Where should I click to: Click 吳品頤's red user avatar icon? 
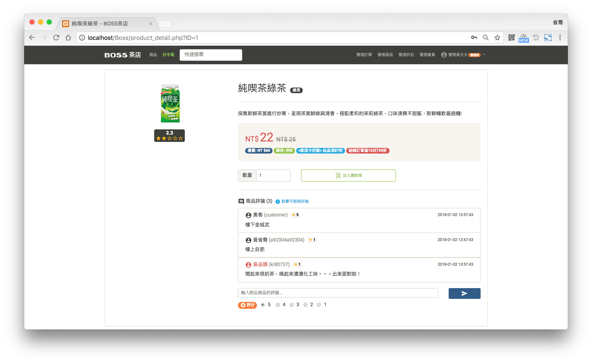248,265
